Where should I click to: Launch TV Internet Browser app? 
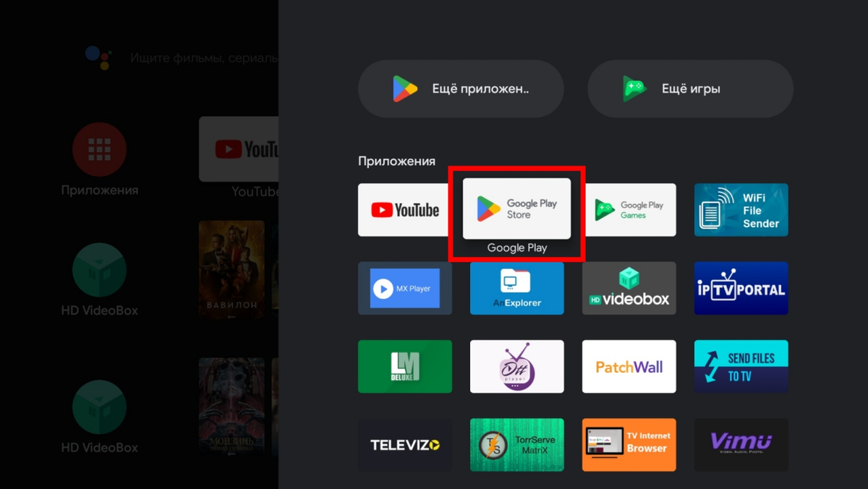pyautogui.click(x=629, y=444)
